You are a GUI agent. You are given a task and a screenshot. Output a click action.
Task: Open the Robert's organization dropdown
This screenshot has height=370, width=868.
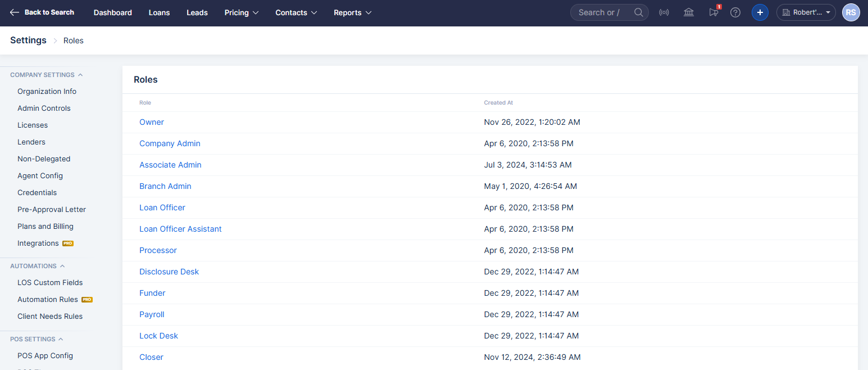click(x=806, y=12)
